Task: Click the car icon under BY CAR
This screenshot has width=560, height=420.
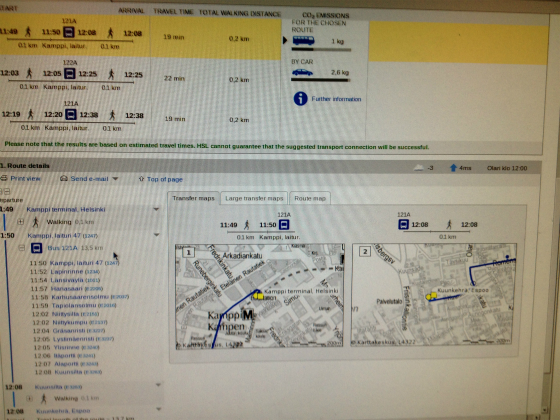Action: click(x=302, y=72)
